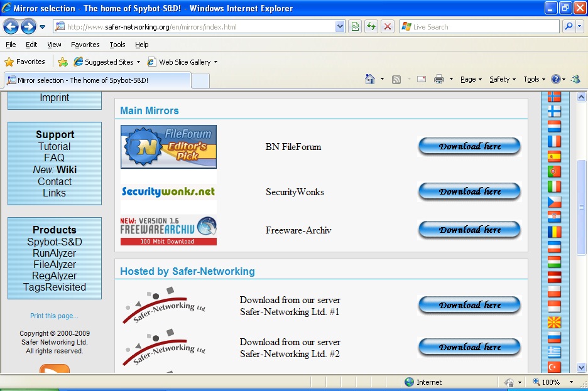This screenshot has width=588, height=391.
Task: Open the Help menu
Action: click(142, 45)
